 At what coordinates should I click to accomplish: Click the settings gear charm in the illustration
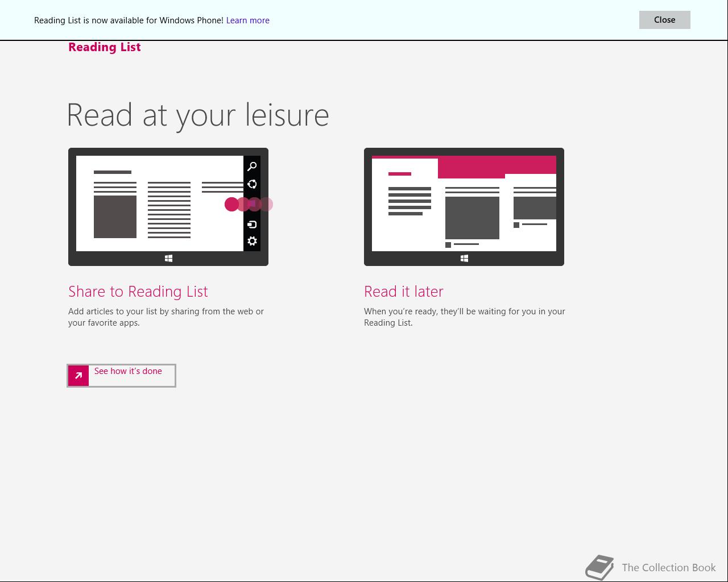pos(252,241)
